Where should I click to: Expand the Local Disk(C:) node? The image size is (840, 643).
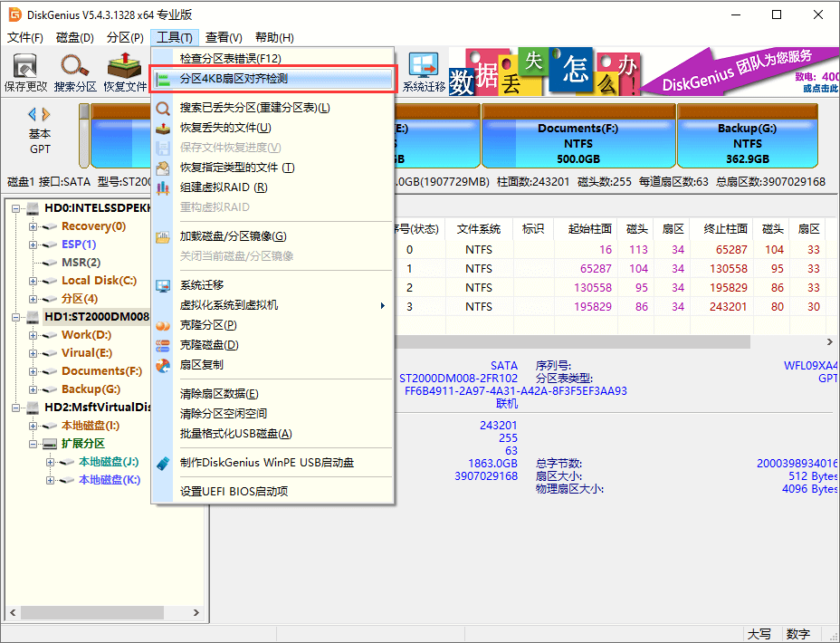tap(33, 281)
